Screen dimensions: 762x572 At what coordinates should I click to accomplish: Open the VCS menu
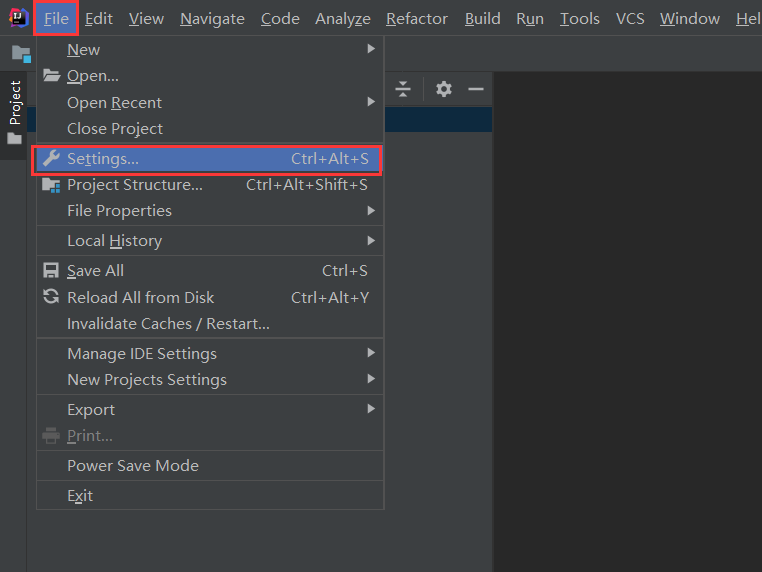click(630, 18)
